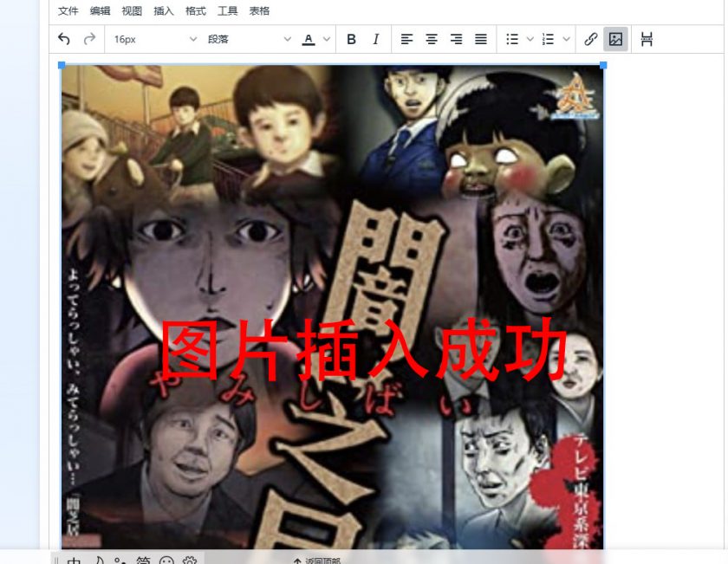The image size is (728, 564).
Task: Click the image's top-left resize handle
Action: click(62, 66)
